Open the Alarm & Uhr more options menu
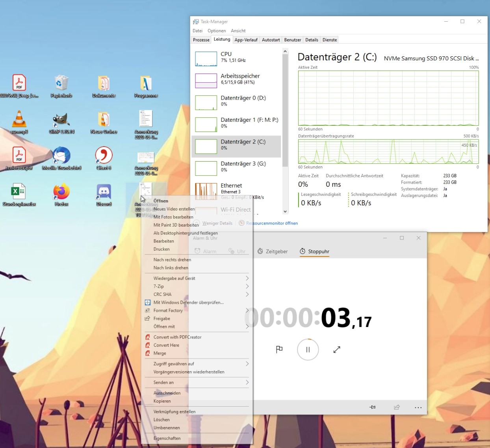 [x=418, y=407]
